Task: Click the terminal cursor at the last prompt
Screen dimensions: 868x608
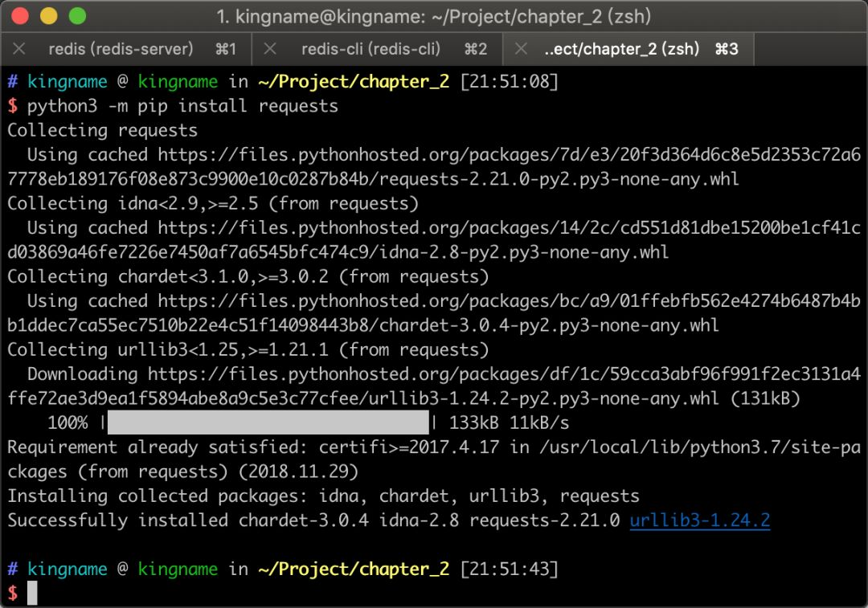Action: coord(32,593)
